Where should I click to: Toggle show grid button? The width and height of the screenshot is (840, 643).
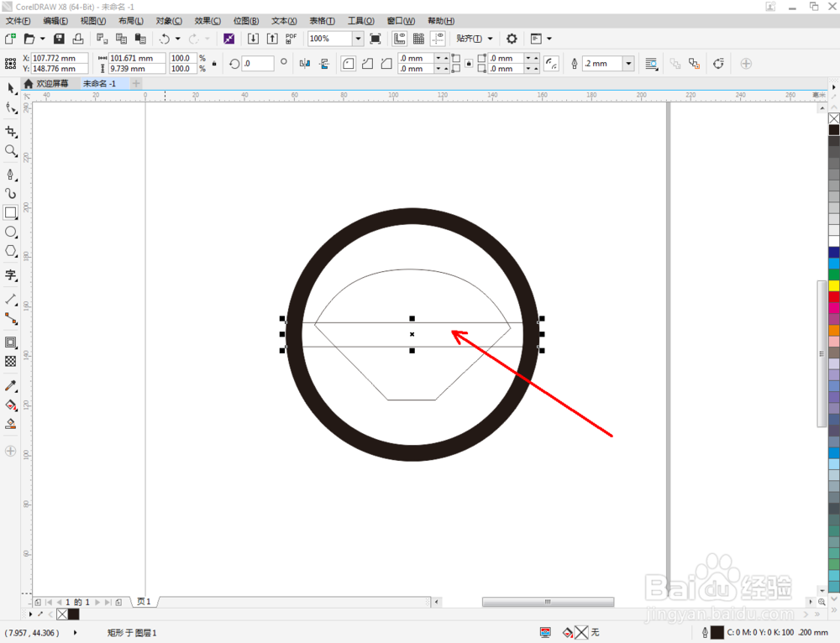click(419, 39)
